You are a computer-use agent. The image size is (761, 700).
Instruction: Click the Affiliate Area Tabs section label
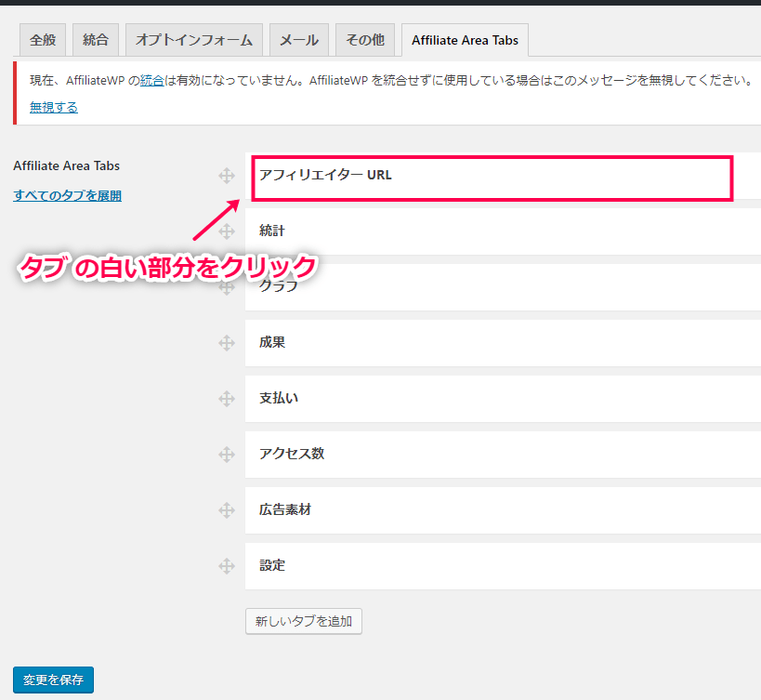[67, 166]
